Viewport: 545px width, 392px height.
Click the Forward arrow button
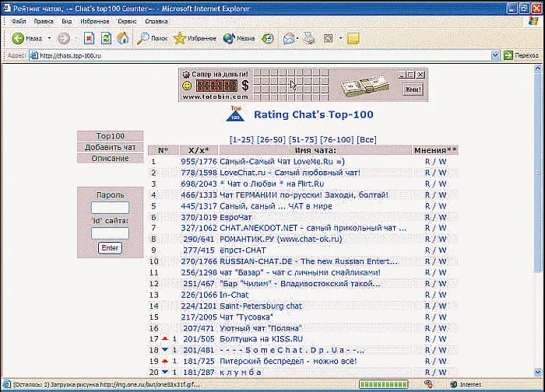click(64, 38)
